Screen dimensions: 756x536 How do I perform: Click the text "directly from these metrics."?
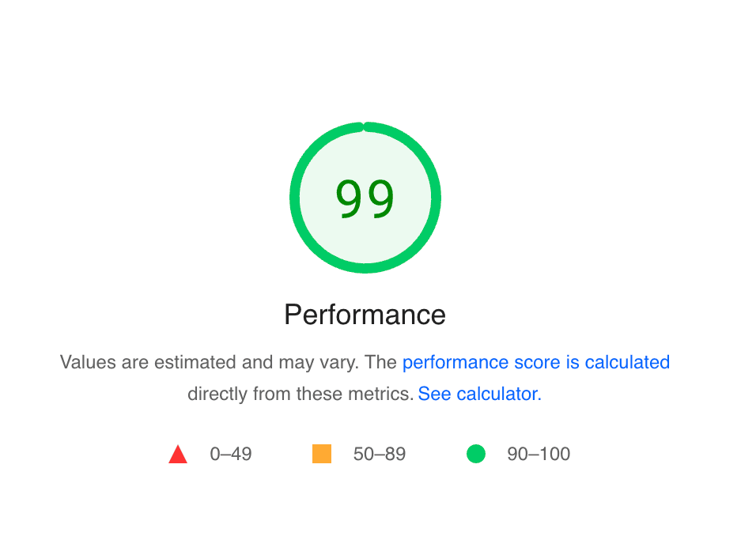pos(300,394)
